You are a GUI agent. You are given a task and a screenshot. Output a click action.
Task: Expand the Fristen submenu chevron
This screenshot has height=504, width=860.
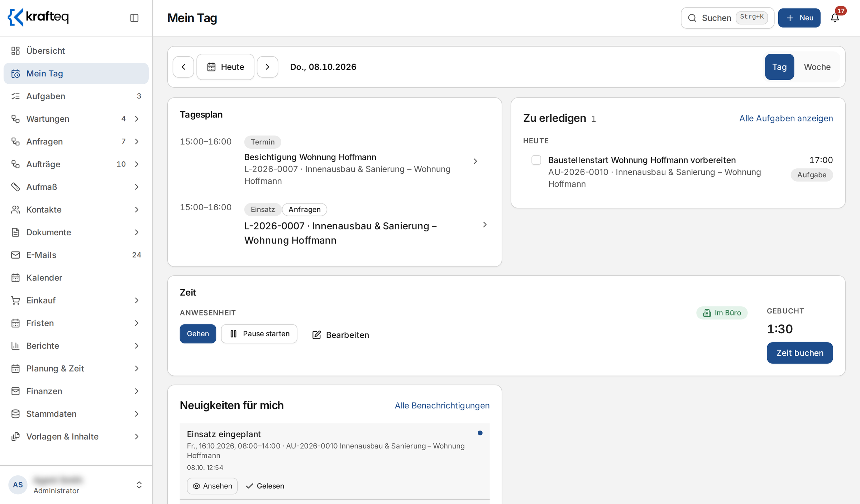click(137, 323)
